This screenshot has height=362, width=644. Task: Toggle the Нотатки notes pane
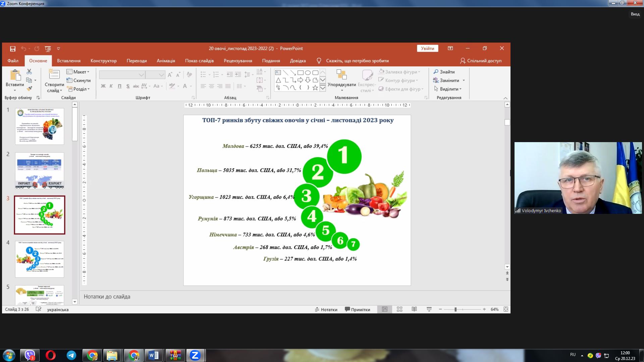pos(326,309)
